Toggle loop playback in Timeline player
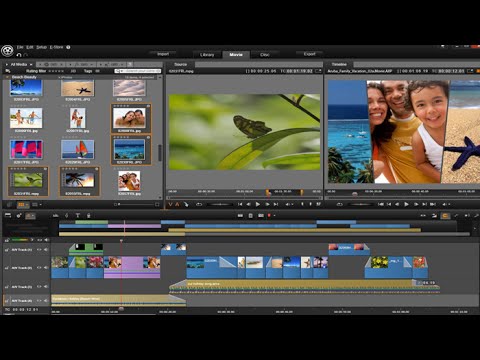 point(340,204)
